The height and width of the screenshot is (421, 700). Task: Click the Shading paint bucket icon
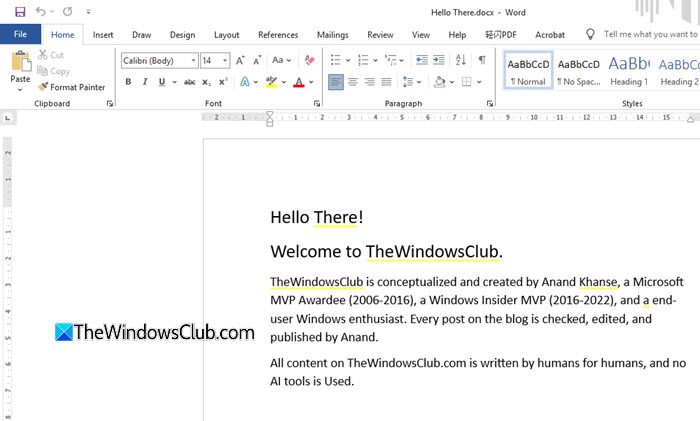[439, 82]
